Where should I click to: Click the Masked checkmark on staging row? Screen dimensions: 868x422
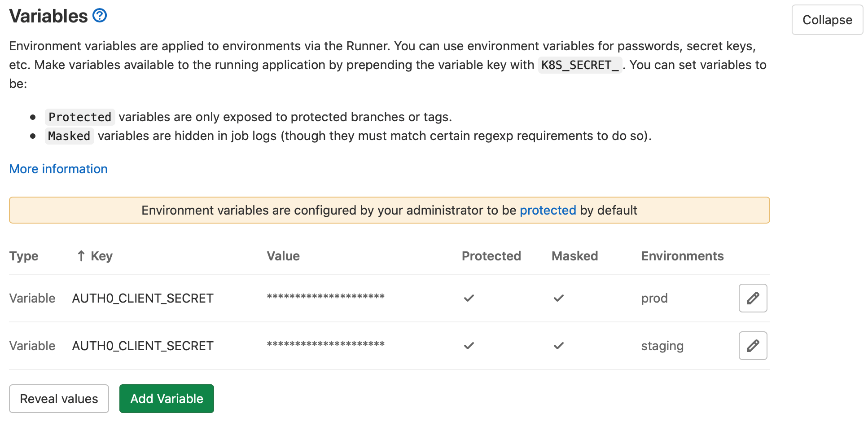click(x=558, y=346)
